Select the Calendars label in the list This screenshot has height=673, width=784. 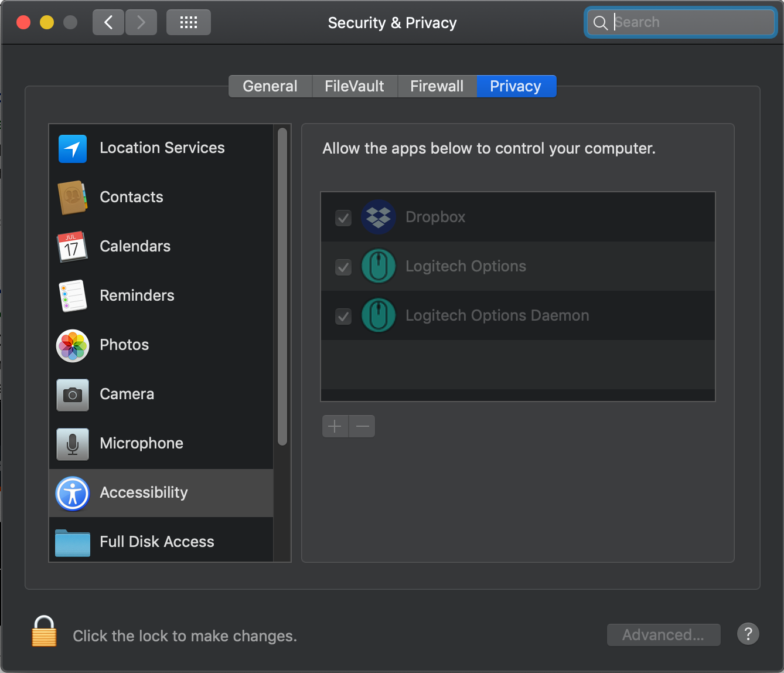click(x=135, y=246)
